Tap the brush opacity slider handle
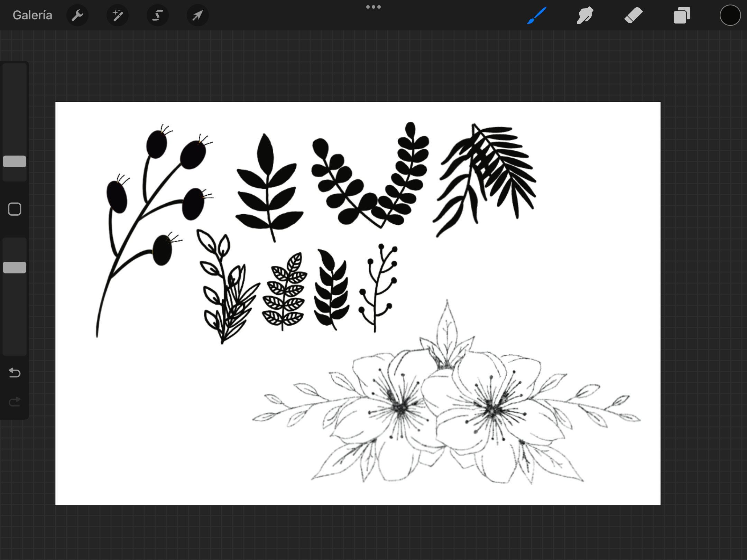Screen dimensions: 747x560 [15, 267]
